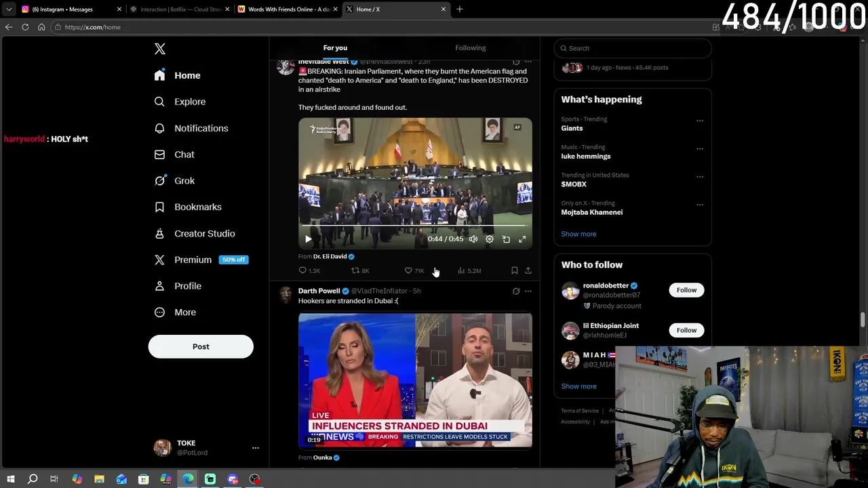Ask Grok about Darth Powell's post
Screen dimensions: 868x488
pyautogui.click(x=516, y=291)
